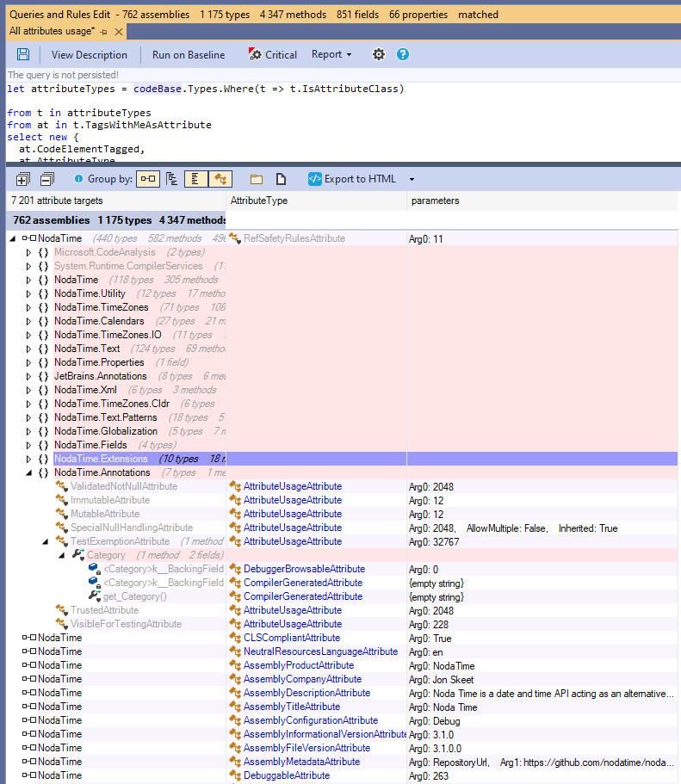Screen dimensions: 681x784
Task: Click the Category property icon
Action: tap(78, 554)
